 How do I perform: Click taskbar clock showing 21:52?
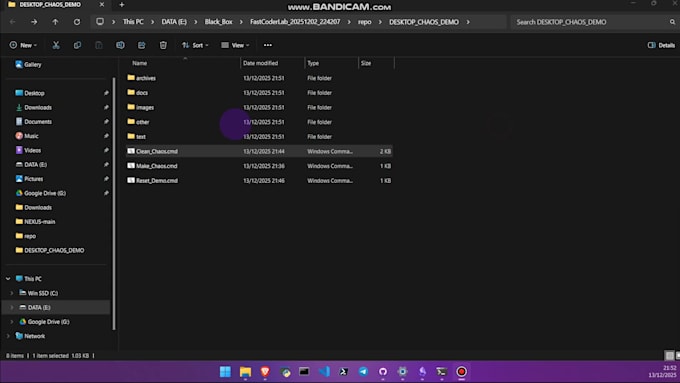pyautogui.click(x=669, y=368)
